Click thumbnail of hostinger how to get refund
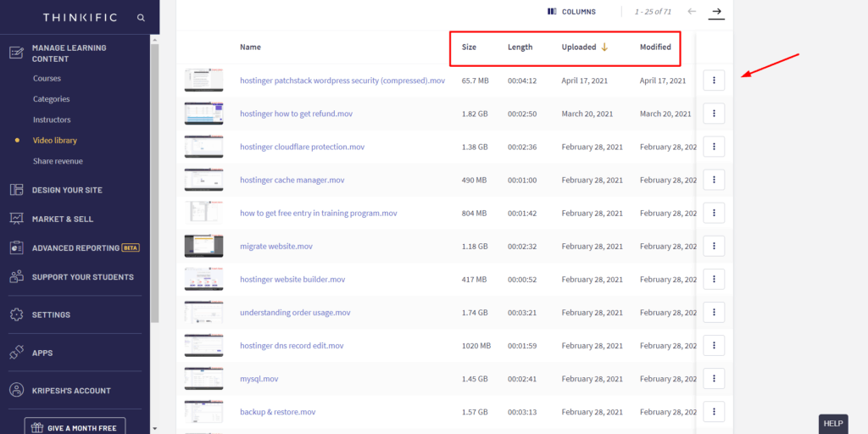Viewport: 868px width, 434px height. coord(203,114)
